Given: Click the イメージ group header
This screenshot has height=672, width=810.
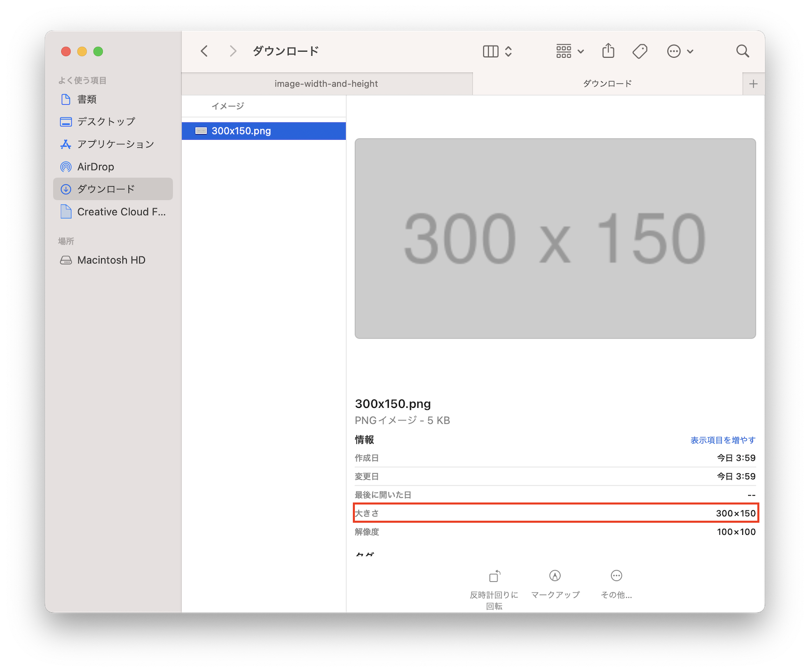Looking at the screenshot, I should click(x=228, y=106).
